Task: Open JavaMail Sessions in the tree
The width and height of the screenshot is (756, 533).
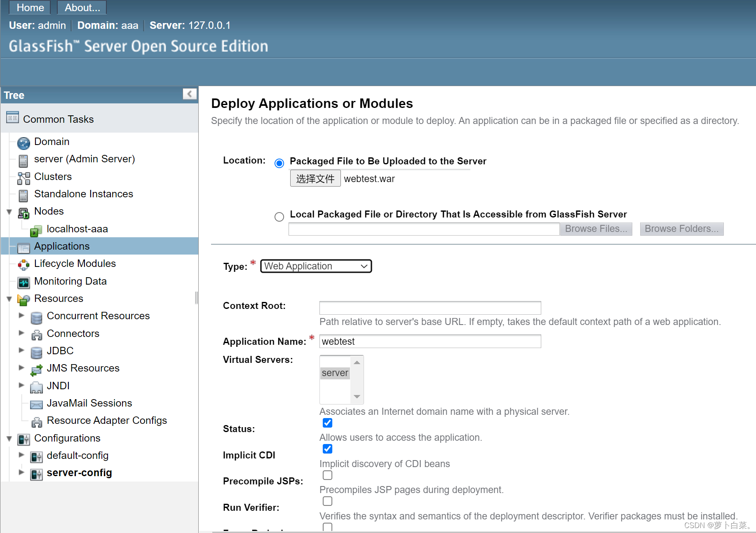Action: (89, 403)
